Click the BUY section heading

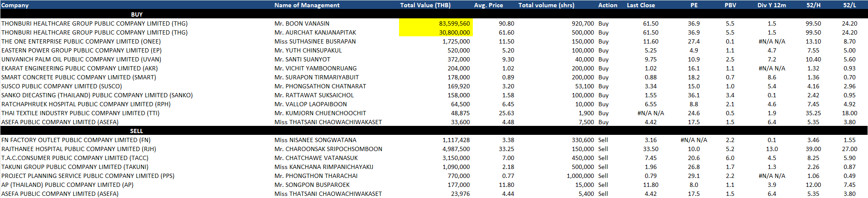point(137,15)
